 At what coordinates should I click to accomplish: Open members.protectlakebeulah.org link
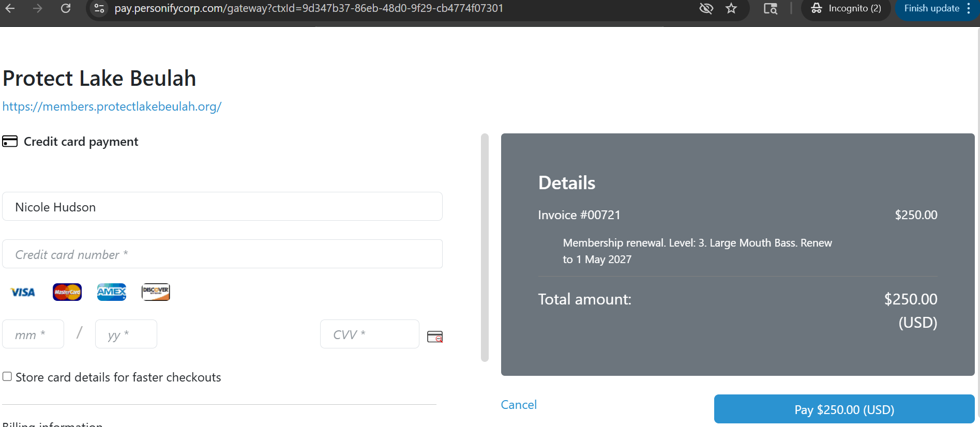click(112, 106)
